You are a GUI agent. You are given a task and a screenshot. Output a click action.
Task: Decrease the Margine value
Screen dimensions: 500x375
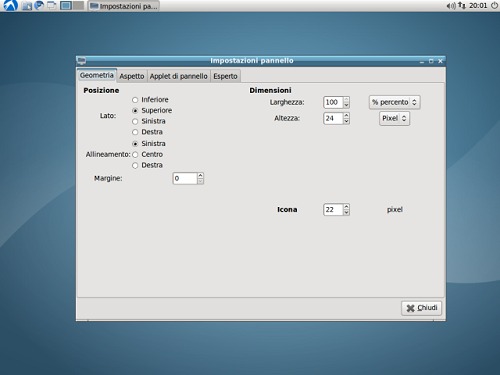(x=200, y=181)
